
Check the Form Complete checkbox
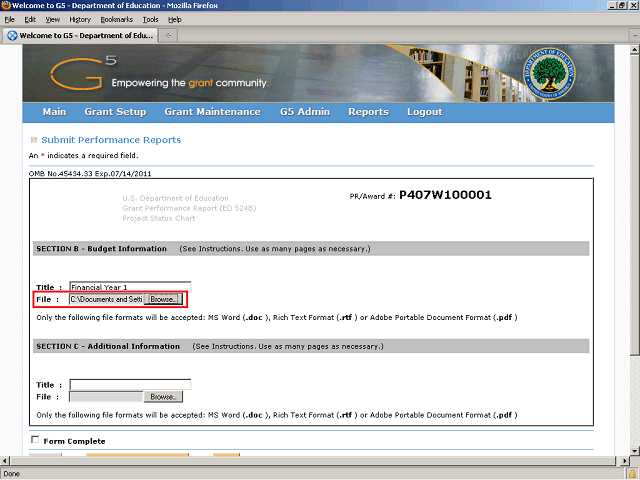point(35,440)
